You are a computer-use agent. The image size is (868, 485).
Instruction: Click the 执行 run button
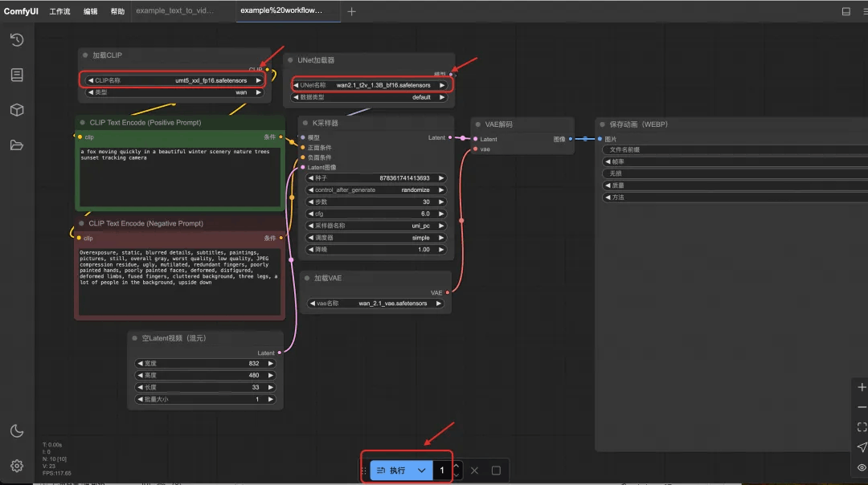[391, 470]
